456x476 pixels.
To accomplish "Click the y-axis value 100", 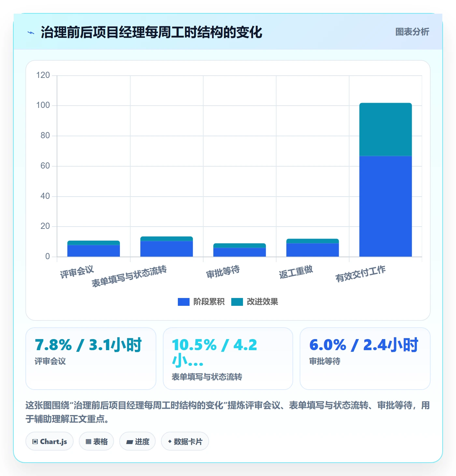I will click(43, 105).
